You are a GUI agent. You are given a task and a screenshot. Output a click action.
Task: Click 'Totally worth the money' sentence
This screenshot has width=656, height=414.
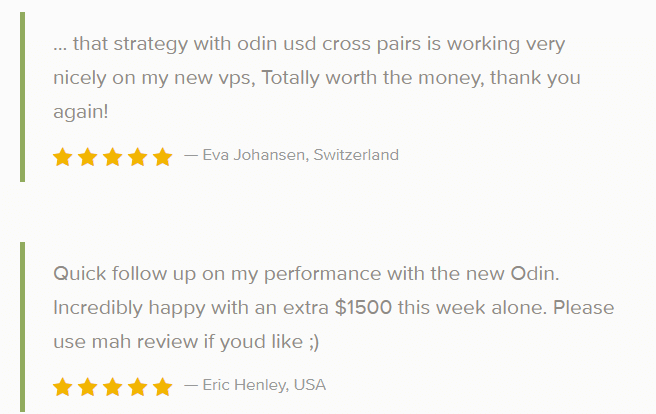tap(373, 78)
